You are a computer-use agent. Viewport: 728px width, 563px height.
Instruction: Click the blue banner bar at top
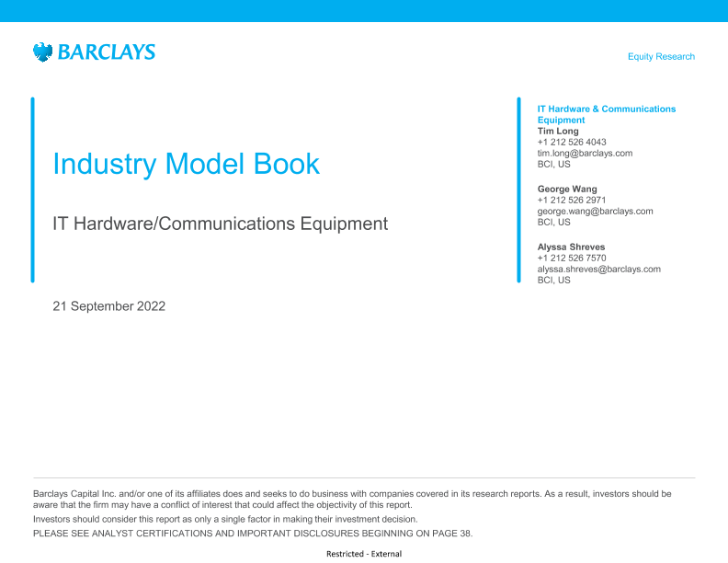click(364, 11)
